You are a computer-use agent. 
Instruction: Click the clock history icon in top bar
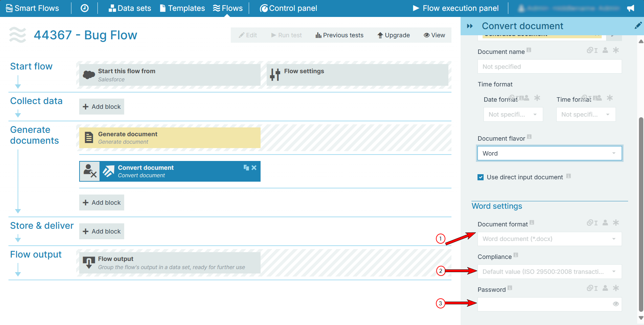coord(85,8)
